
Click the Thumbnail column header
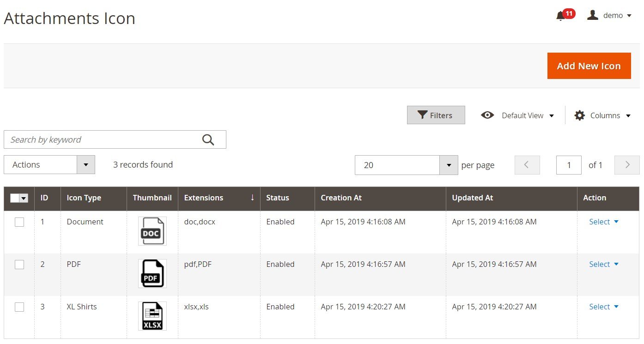(152, 198)
